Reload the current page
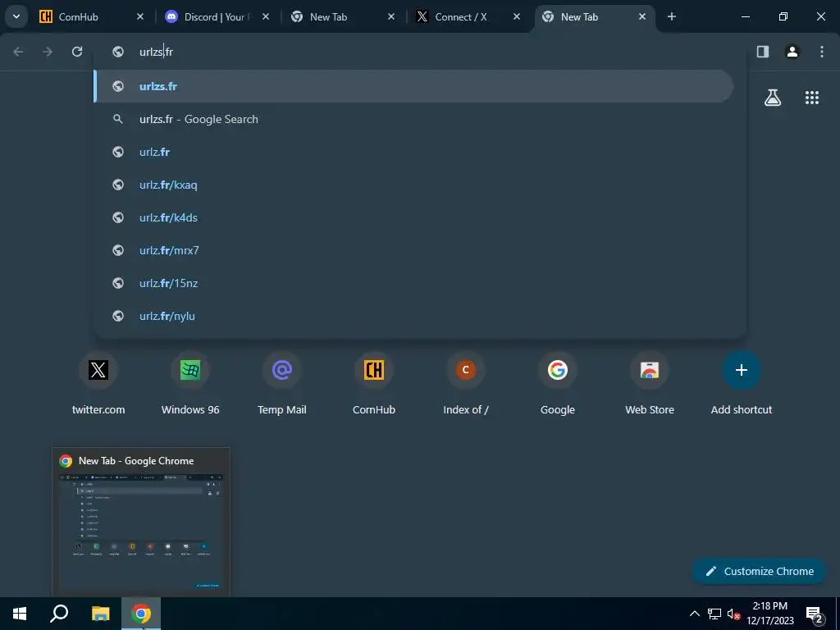Screen dimensions: 840x630 coord(77,52)
